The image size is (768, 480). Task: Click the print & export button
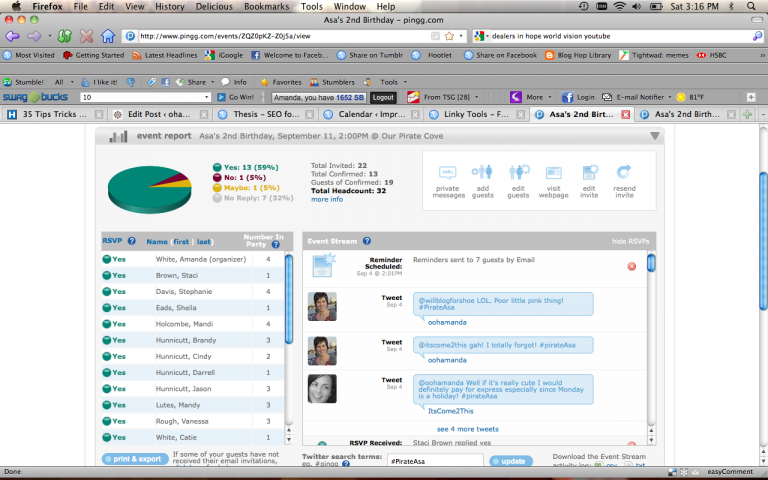click(x=135, y=459)
